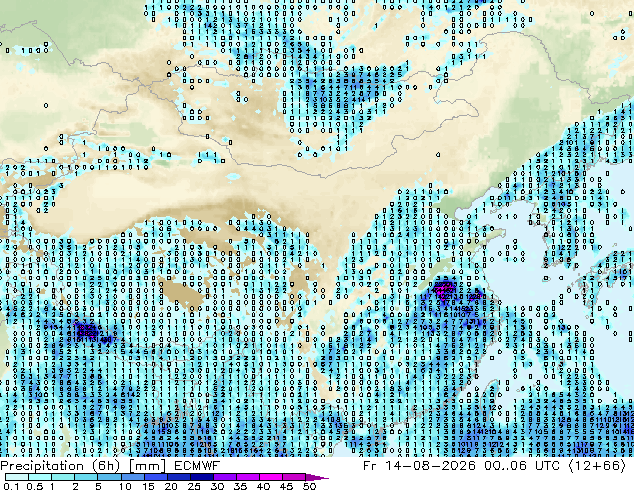
Task: Click the '50' legend value label
Action: coord(309,486)
